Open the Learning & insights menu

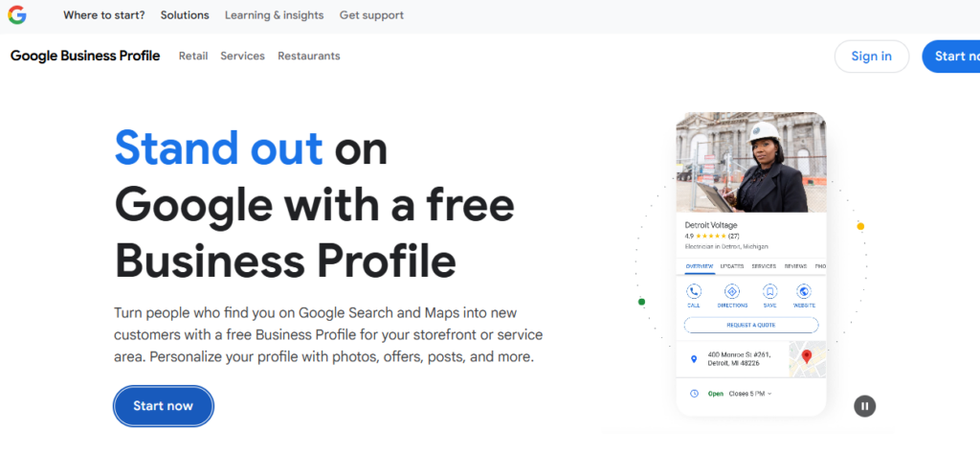click(x=274, y=15)
